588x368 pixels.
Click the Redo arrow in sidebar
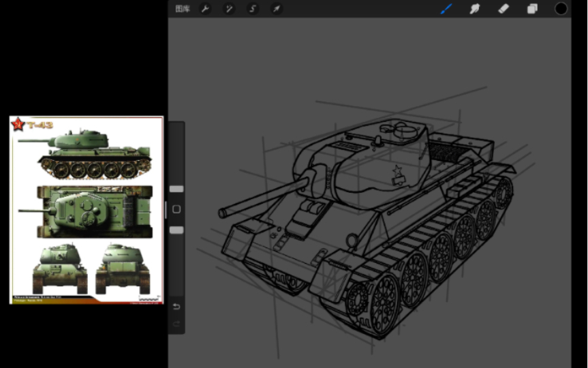coord(176,323)
